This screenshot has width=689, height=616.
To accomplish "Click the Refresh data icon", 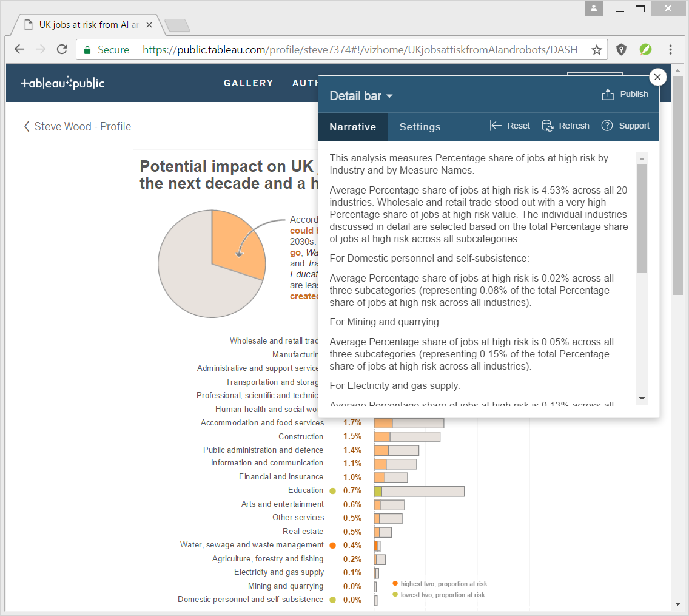I will 548,126.
